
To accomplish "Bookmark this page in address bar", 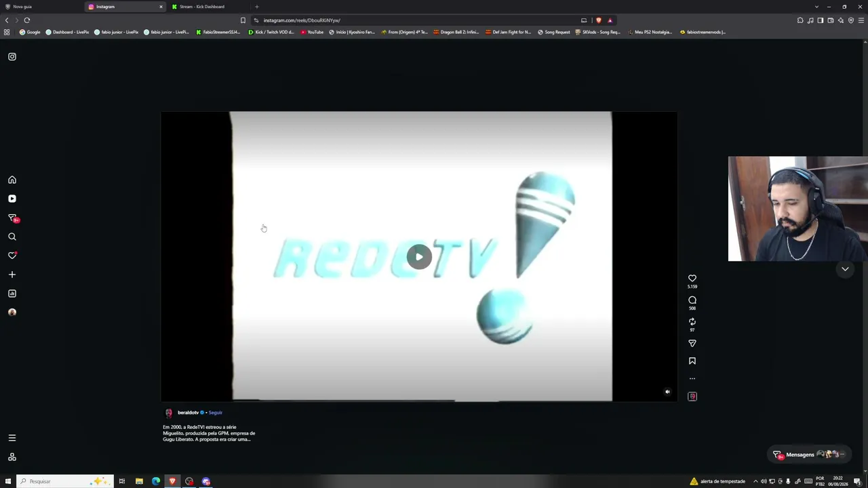I will [243, 20].
